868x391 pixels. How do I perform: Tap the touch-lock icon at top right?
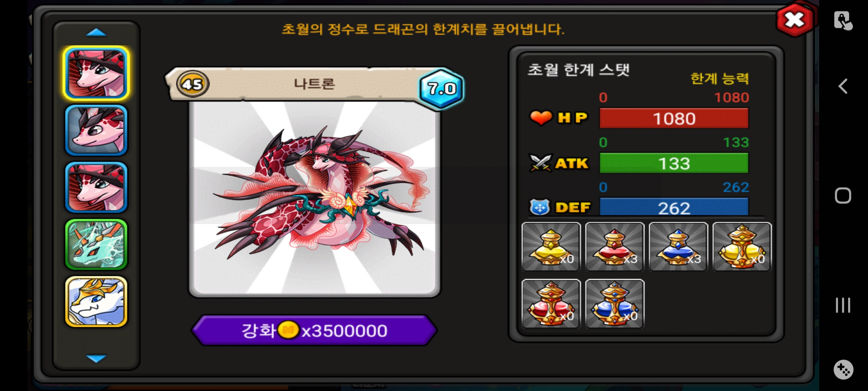click(843, 20)
